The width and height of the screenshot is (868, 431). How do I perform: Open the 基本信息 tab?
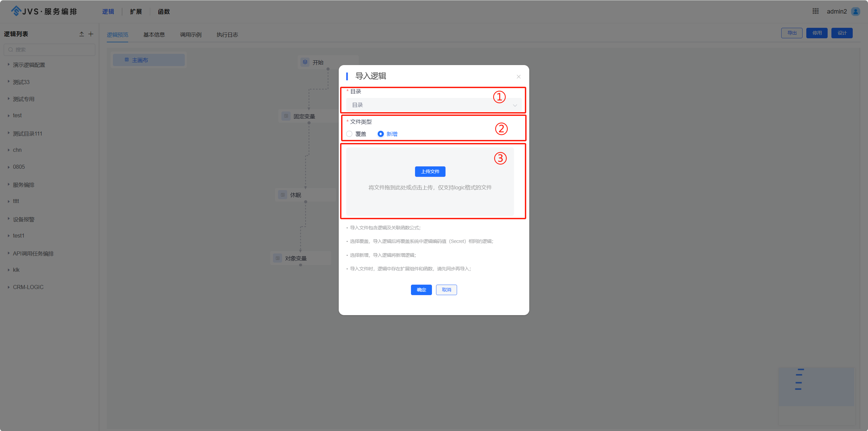[154, 35]
